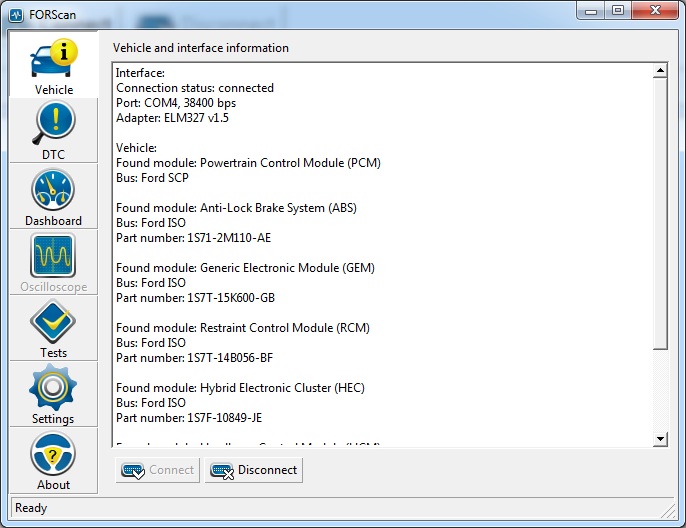This screenshot has height=528, width=686.
Task: Open the Tests section
Action: point(53,329)
